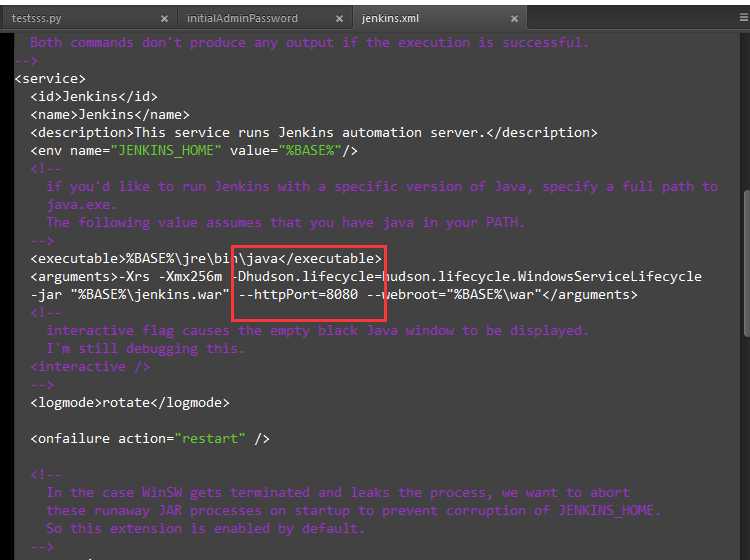This screenshot has height=560, width=750.
Task: Click the "restart" onfailure value
Action: [x=210, y=439]
